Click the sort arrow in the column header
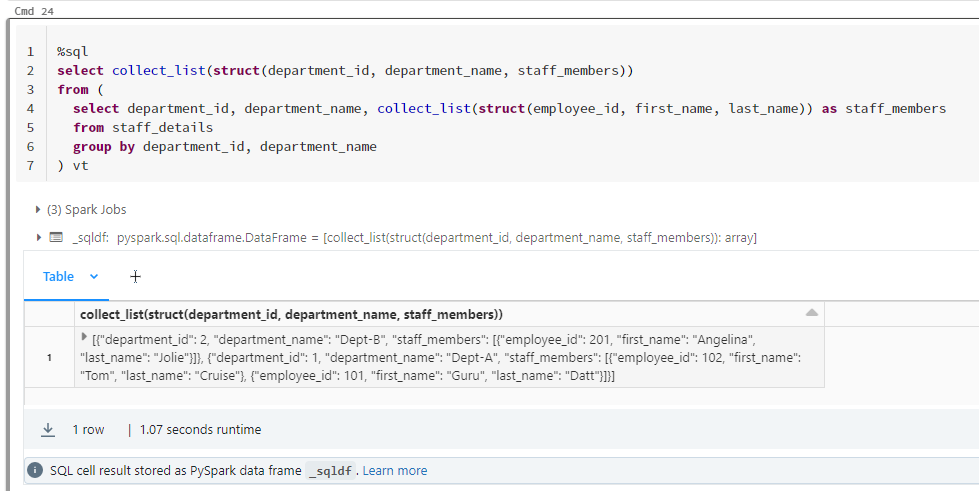 tap(811, 314)
